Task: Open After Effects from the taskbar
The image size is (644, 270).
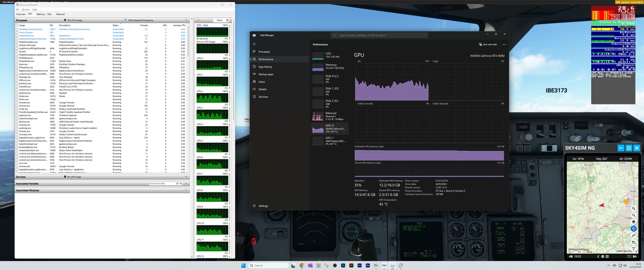Action: 360,265
